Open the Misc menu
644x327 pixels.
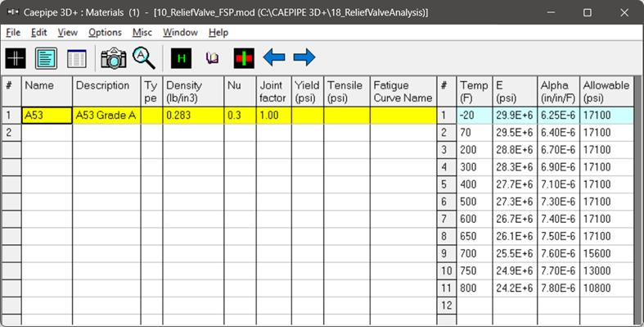(142, 33)
